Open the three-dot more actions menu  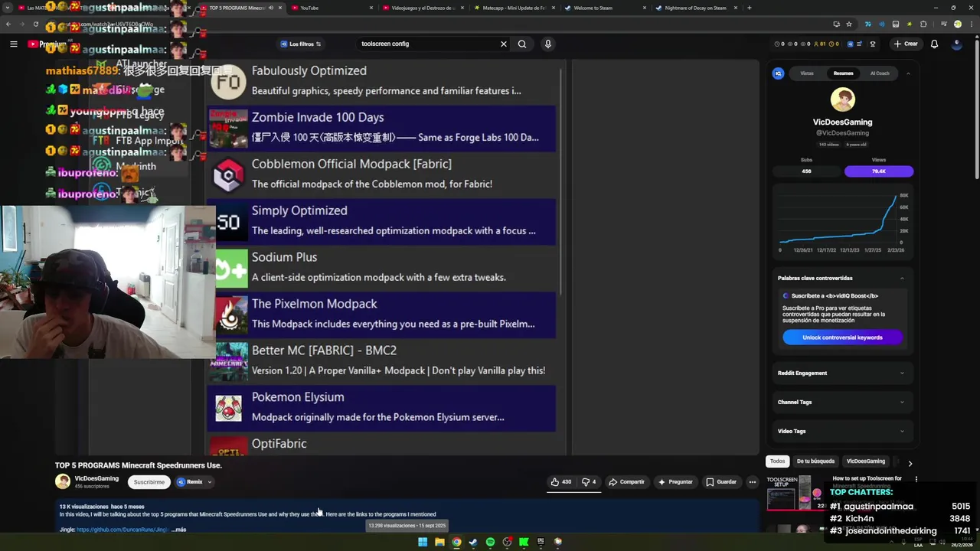point(753,482)
